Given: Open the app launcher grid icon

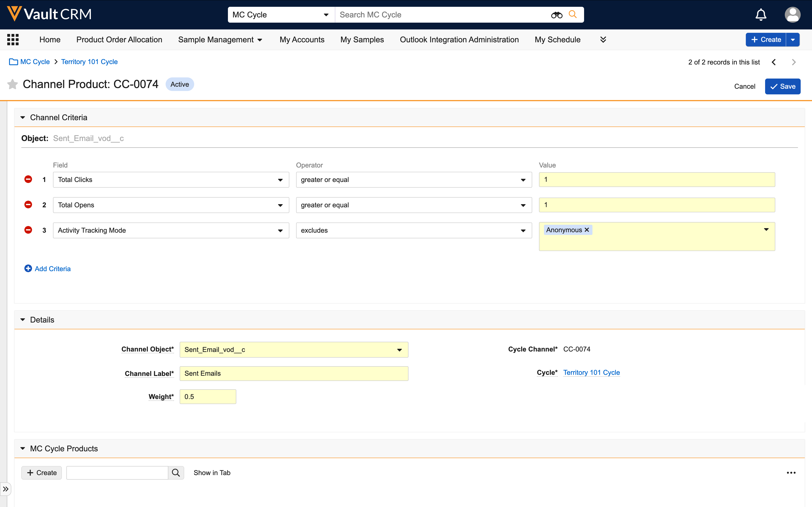Looking at the screenshot, I should pyautogui.click(x=13, y=40).
